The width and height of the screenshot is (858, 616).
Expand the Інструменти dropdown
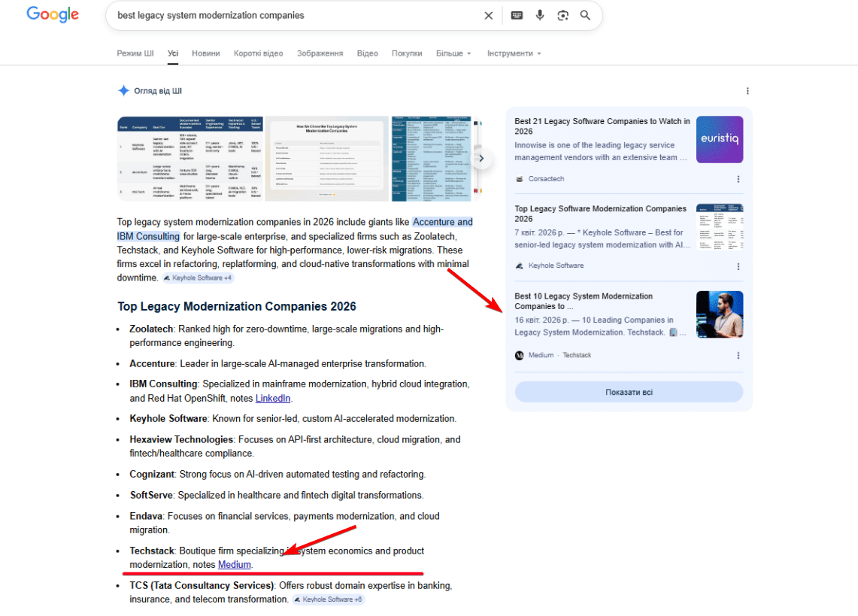pyautogui.click(x=514, y=53)
